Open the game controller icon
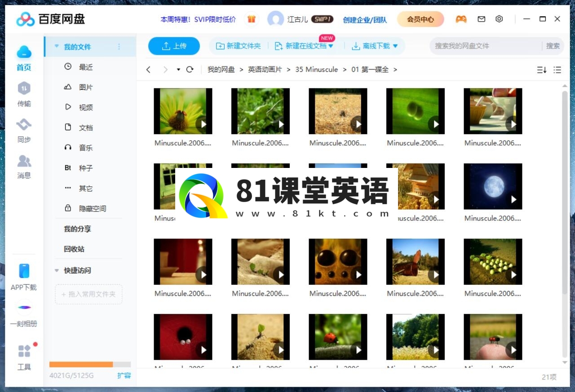Viewport: 575px width, 392px height. point(461,19)
